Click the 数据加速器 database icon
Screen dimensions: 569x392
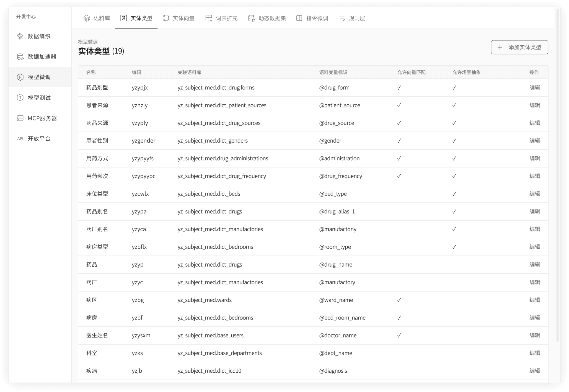[x=20, y=57]
